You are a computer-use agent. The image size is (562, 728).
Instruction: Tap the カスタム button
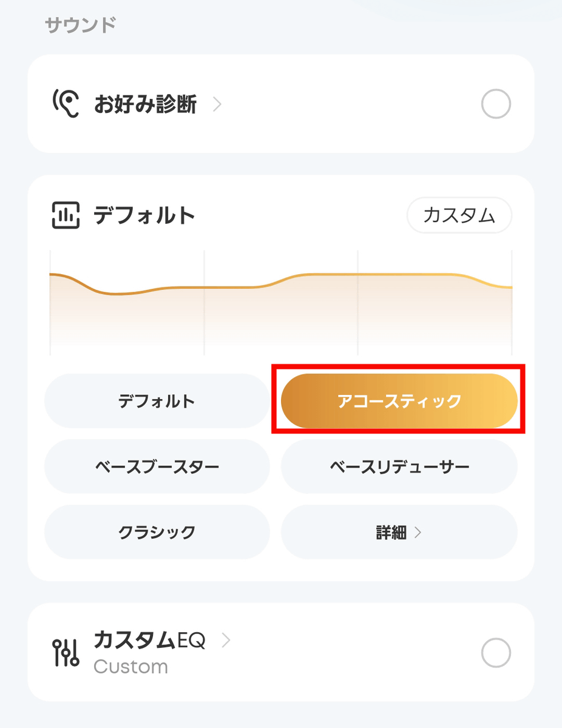click(x=459, y=215)
